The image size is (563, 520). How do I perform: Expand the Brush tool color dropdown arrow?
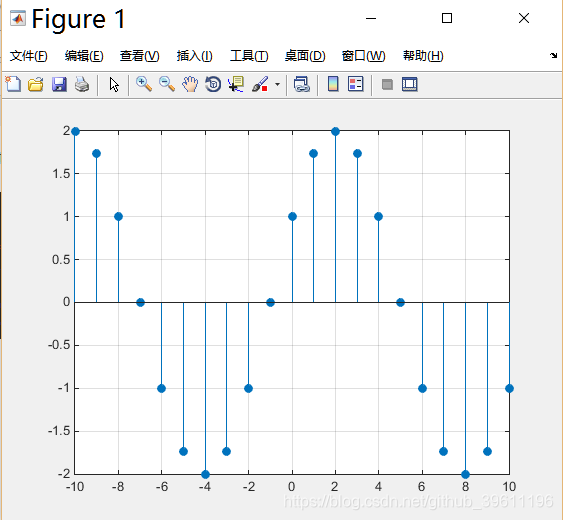click(277, 85)
